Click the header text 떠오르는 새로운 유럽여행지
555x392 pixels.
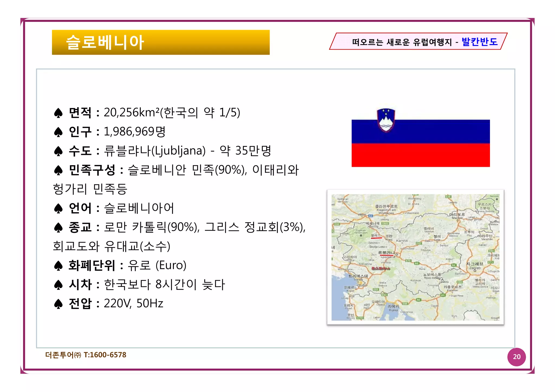pos(402,42)
